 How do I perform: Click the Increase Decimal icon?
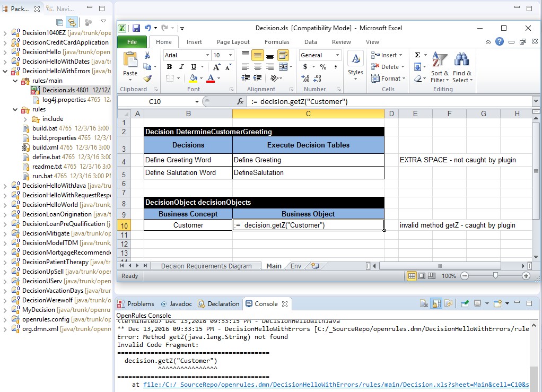click(x=305, y=79)
